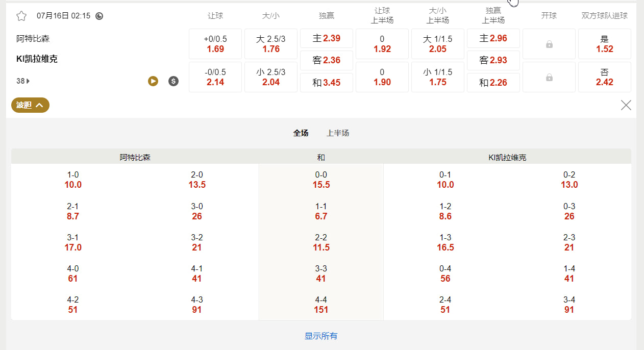This screenshot has width=644, height=350.
Task: Select over 大 2.5/3 at 1.76
Action: [271, 44]
